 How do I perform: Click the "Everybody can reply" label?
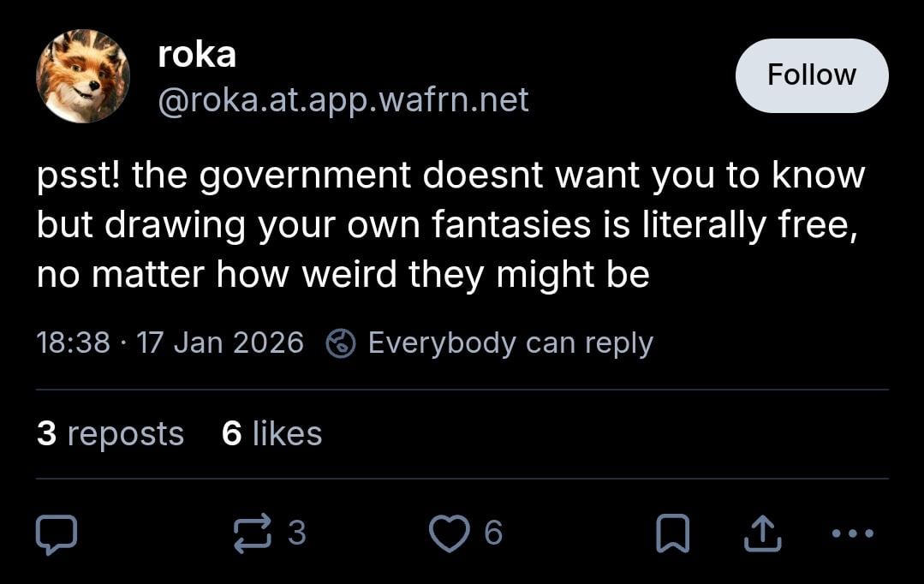[510, 343]
